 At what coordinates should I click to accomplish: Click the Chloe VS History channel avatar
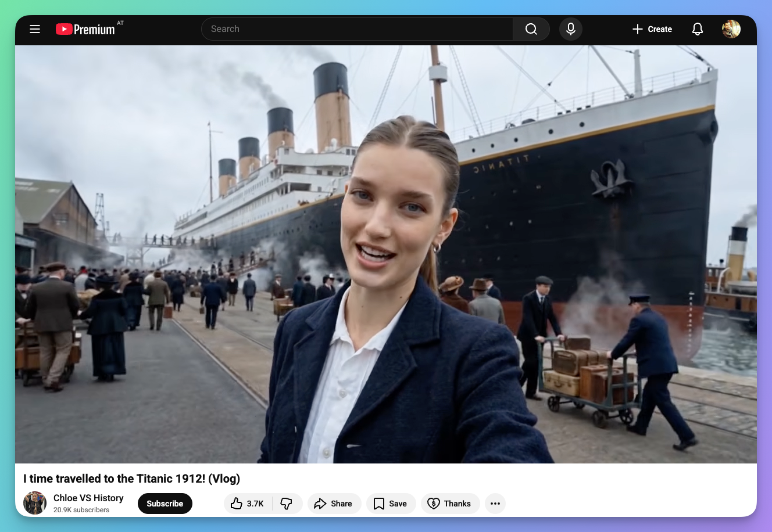pos(35,503)
